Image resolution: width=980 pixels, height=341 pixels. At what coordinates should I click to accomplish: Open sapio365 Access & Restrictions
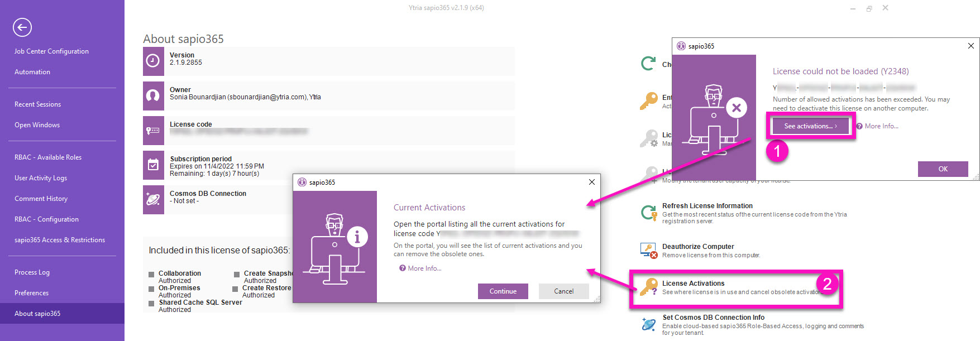point(60,240)
